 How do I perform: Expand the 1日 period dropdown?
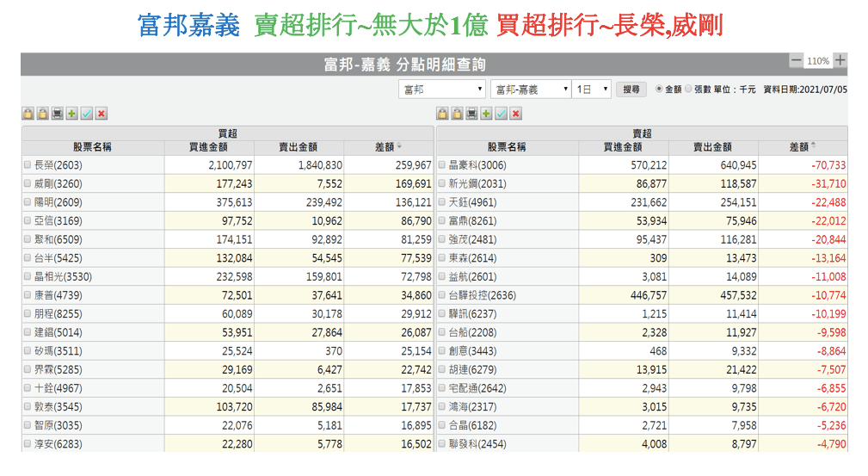click(x=592, y=90)
